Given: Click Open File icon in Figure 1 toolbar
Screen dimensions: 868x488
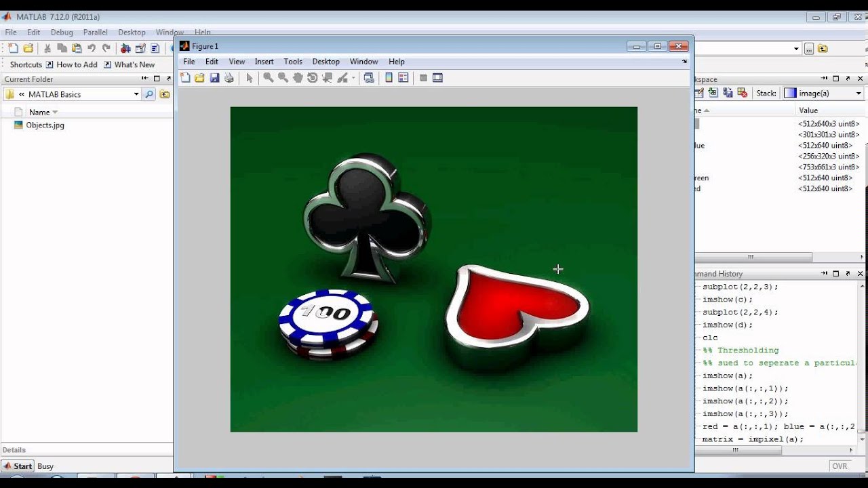Looking at the screenshot, I should coord(199,78).
